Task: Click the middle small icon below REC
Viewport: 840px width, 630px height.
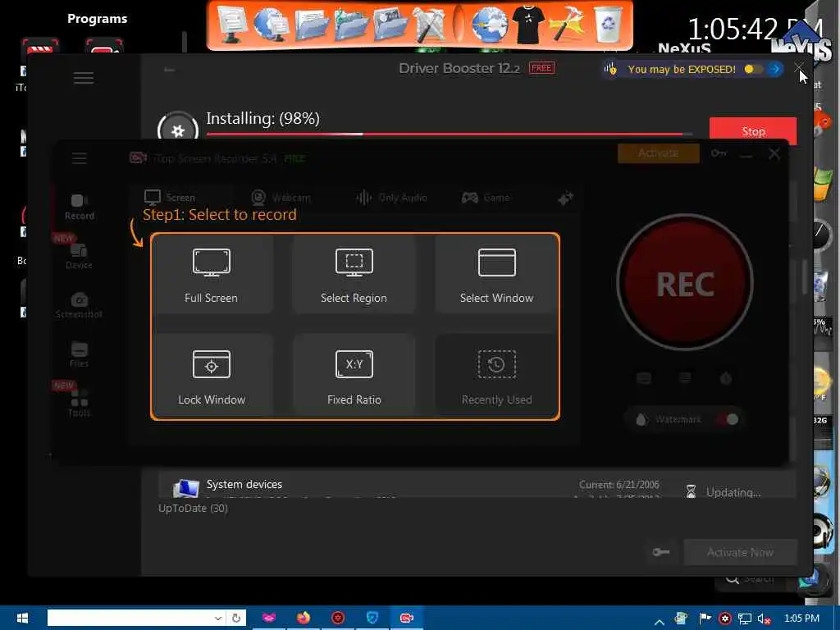Action: pos(685,378)
